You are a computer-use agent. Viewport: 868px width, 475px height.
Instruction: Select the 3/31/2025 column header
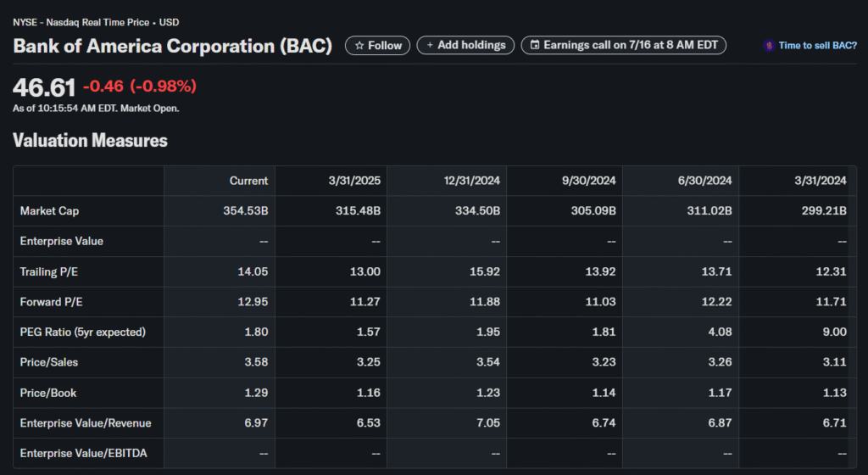tap(354, 181)
